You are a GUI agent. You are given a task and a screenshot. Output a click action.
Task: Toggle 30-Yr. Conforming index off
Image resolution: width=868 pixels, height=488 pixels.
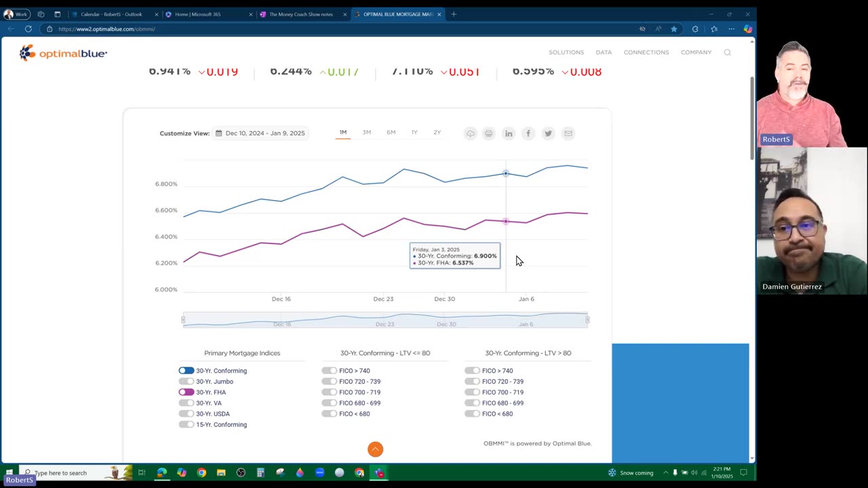[186, 371]
